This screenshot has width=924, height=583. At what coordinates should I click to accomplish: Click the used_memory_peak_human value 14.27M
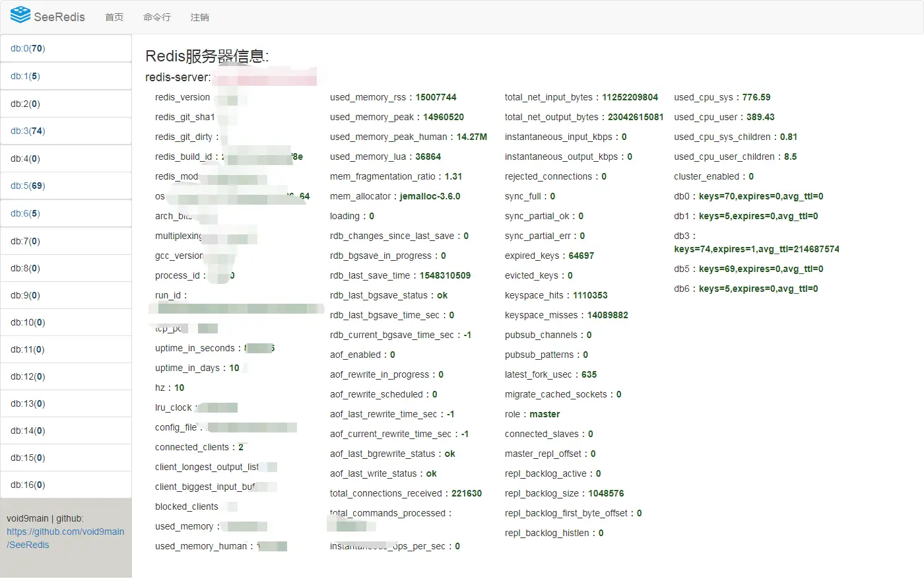(473, 137)
